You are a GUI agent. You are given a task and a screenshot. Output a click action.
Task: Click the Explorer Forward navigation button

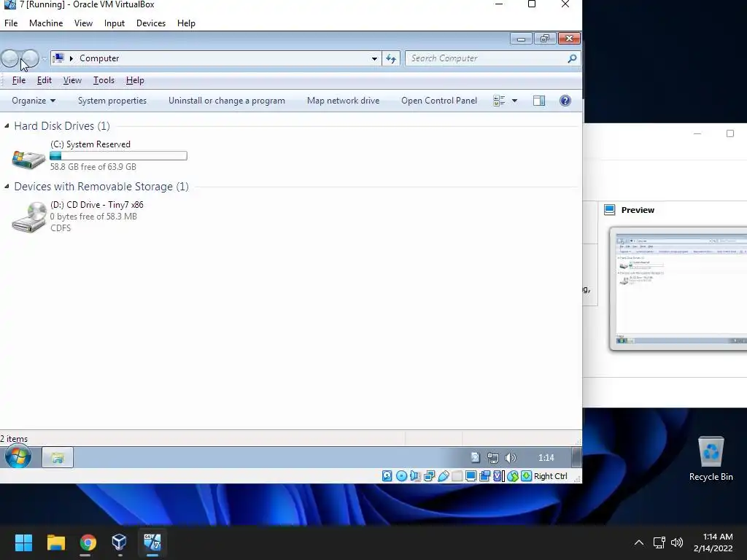30,58
